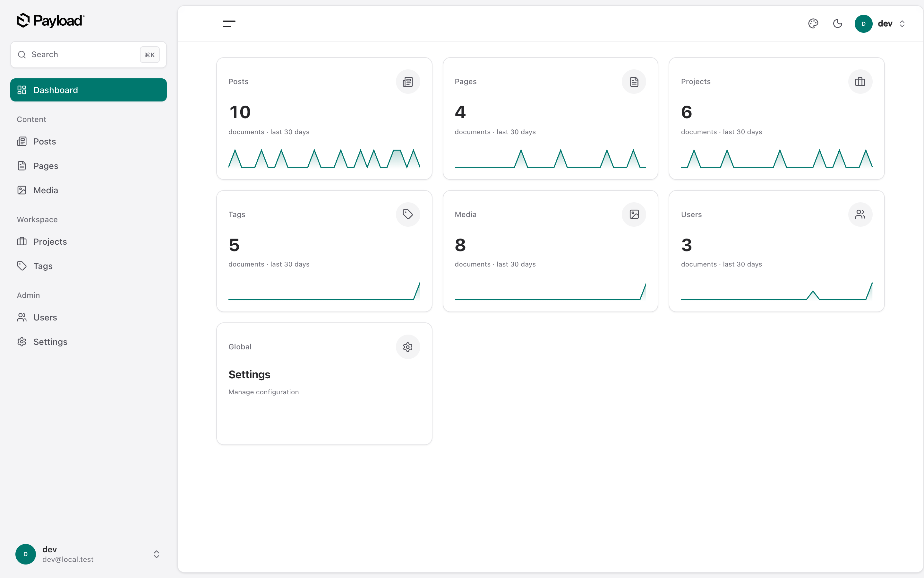Viewport: 924px width, 578px height.
Task: Click the Media card title
Action: coord(466,215)
